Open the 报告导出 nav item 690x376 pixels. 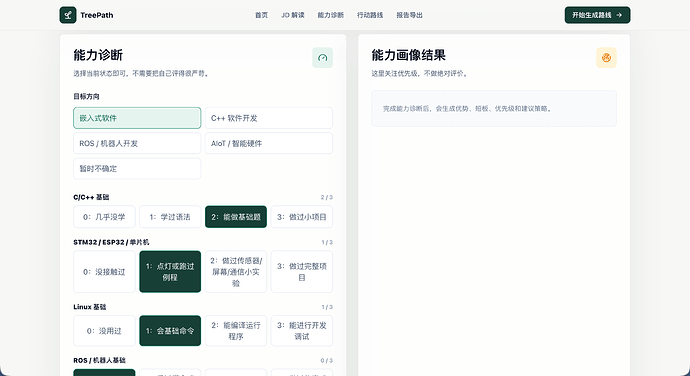tap(409, 15)
